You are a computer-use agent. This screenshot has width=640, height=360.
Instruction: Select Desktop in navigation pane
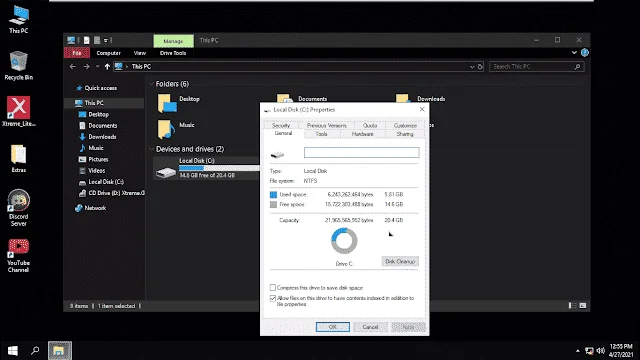[x=98, y=115]
